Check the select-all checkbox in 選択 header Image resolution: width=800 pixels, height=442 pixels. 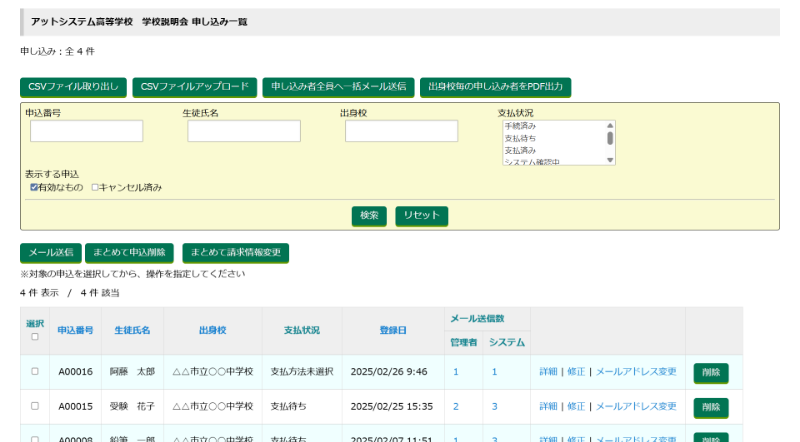click(35, 337)
